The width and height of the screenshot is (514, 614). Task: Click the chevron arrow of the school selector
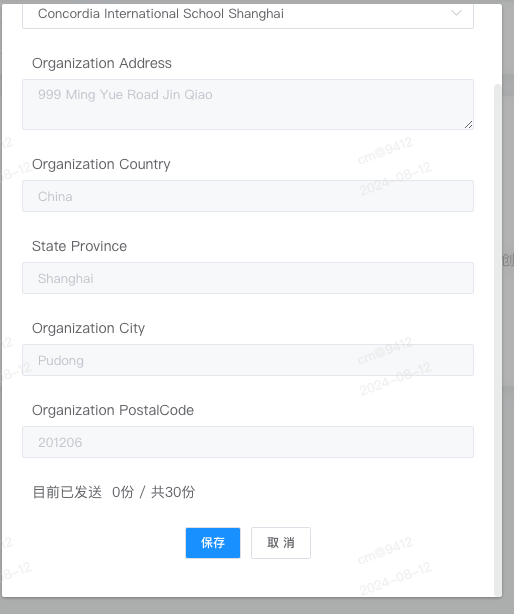pos(456,13)
